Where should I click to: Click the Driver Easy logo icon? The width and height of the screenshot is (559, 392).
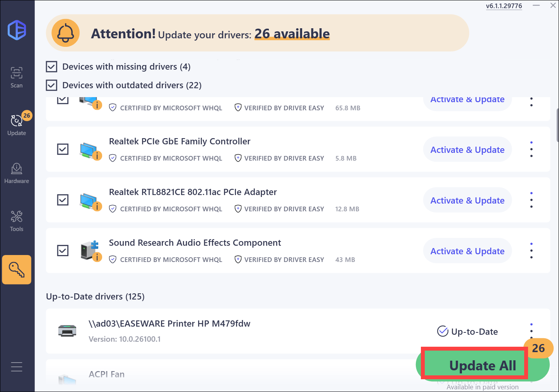tap(17, 30)
